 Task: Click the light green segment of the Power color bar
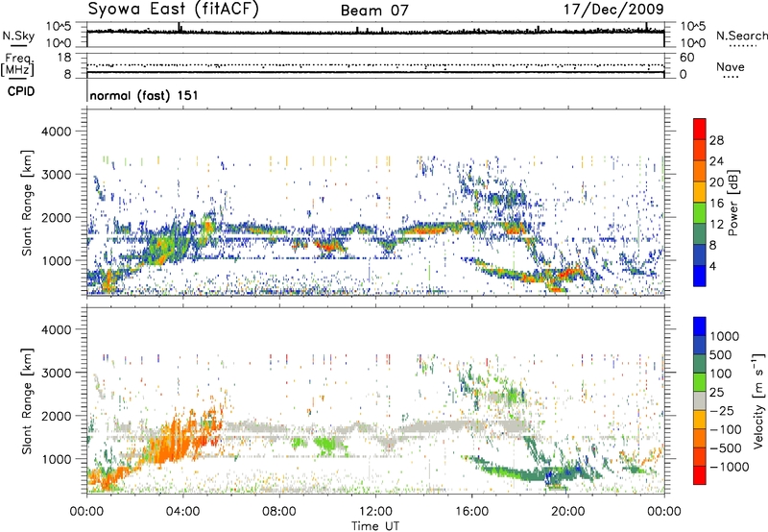click(x=700, y=212)
